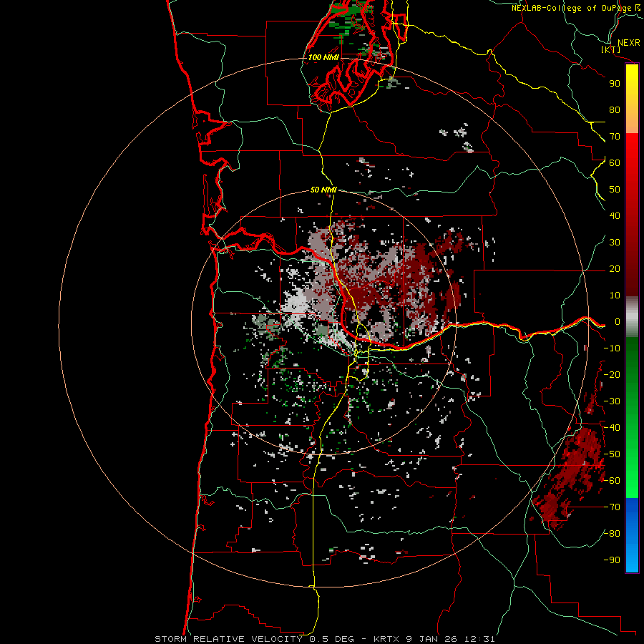Click the -80 value on velocity scale
This screenshot has height=644, width=644.
pos(612,534)
